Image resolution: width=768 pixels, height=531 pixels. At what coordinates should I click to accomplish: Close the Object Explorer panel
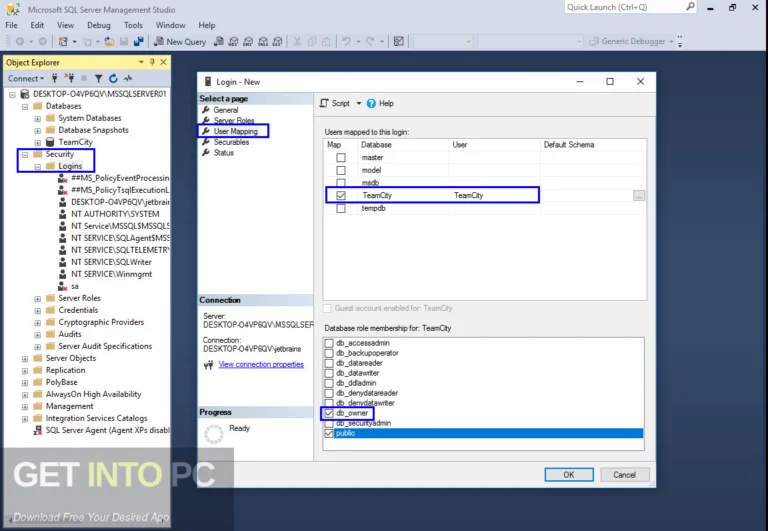(x=164, y=62)
